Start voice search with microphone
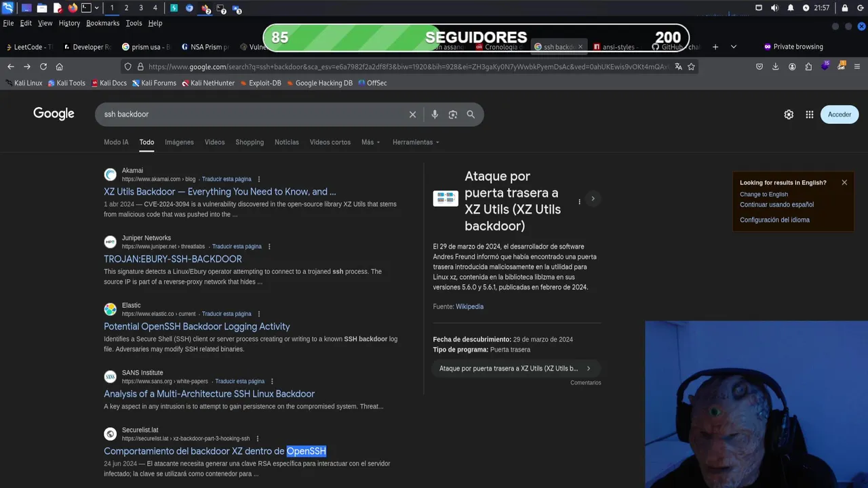The image size is (868, 488). coord(435,115)
